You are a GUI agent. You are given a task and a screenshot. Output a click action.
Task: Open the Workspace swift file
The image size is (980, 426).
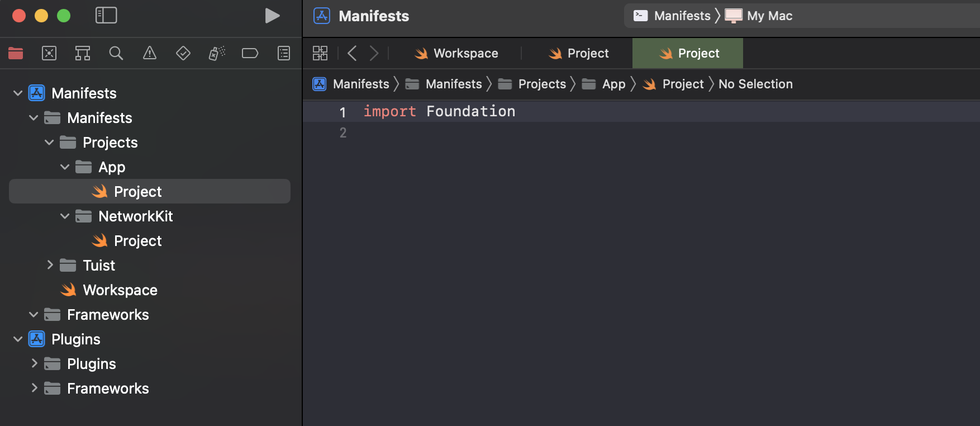(150, 290)
